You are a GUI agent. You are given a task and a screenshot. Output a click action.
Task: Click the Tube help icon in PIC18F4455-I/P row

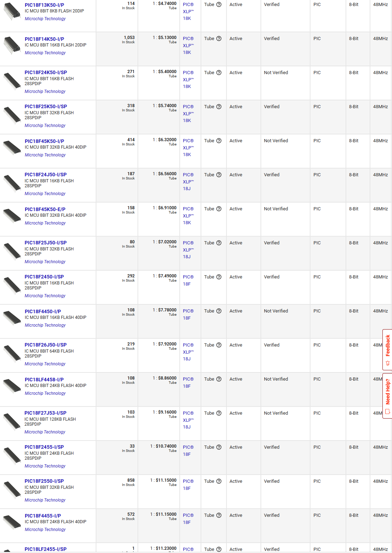[x=219, y=515]
